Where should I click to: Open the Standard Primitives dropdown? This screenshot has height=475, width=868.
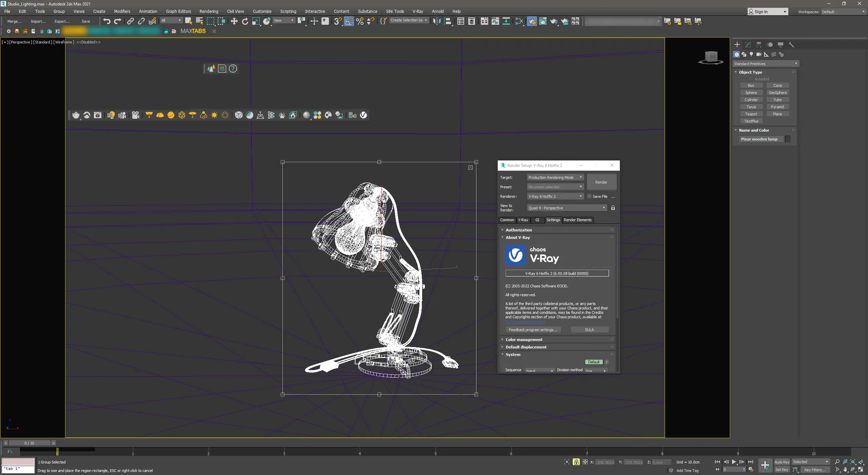click(765, 63)
